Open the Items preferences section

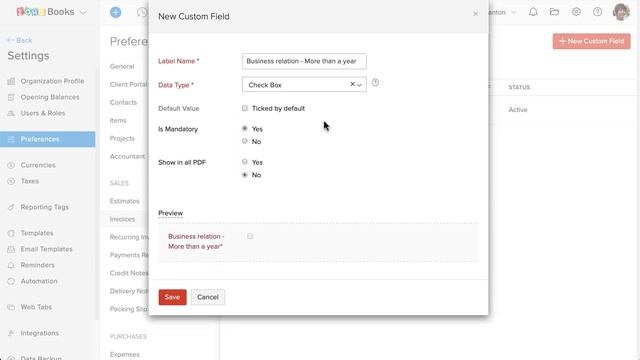click(x=118, y=120)
